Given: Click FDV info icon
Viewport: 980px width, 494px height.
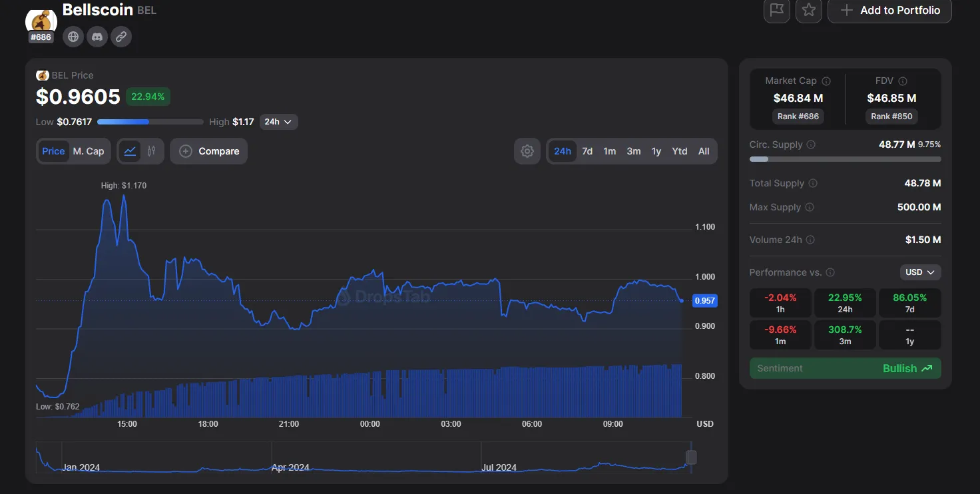Looking at the screenshot, I should (903, 81).
